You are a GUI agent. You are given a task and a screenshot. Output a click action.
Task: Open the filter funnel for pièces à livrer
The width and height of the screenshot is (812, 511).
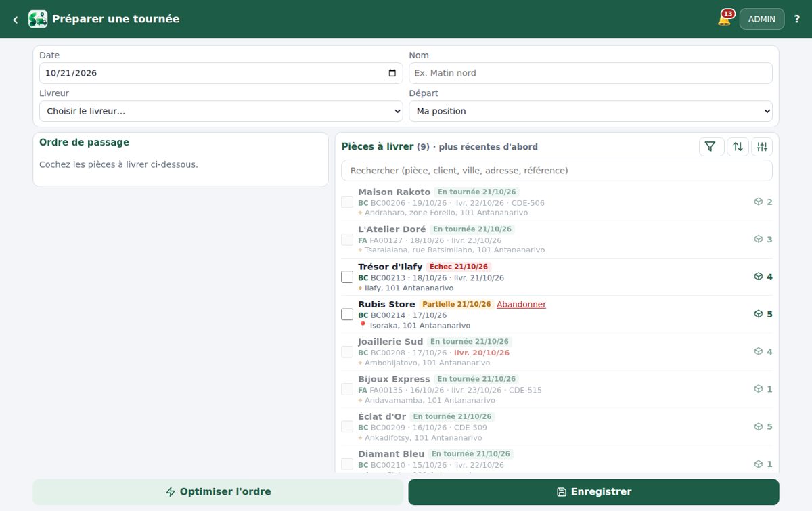click(x=711, y=147)
